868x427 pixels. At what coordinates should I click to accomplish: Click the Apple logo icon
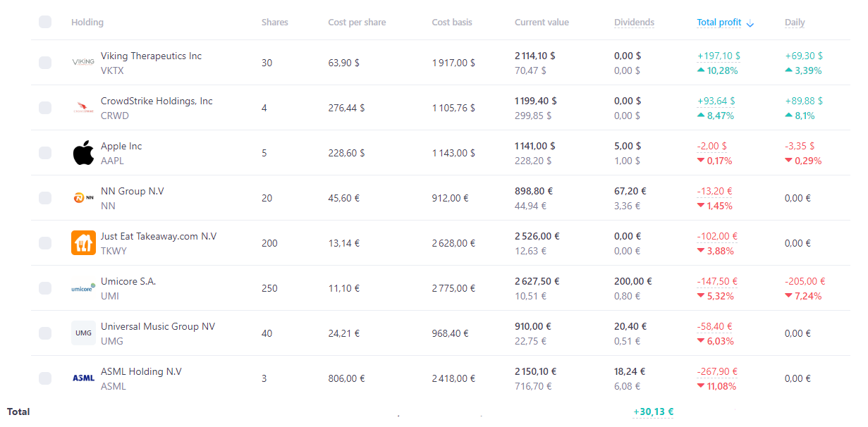pos(83,153)
